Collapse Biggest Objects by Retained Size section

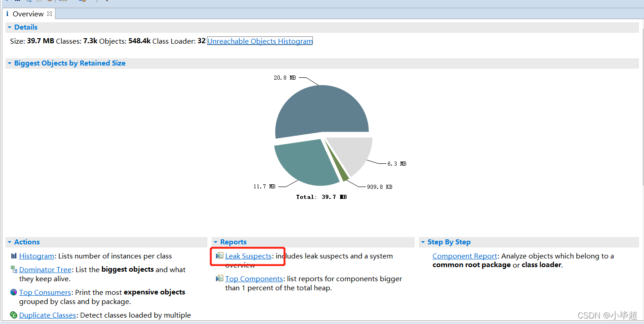point(9,63)
